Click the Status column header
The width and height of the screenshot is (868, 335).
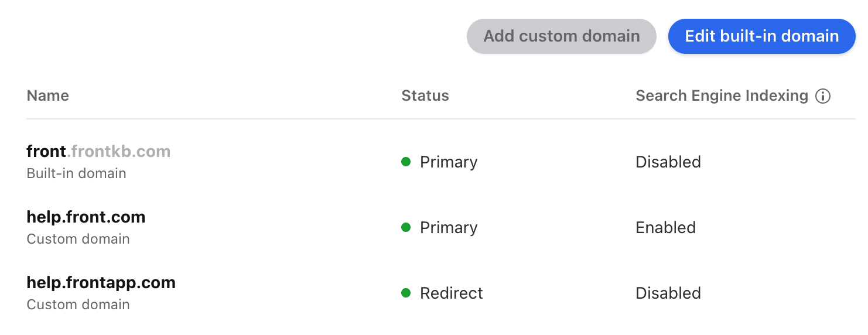tap(425, 96)
